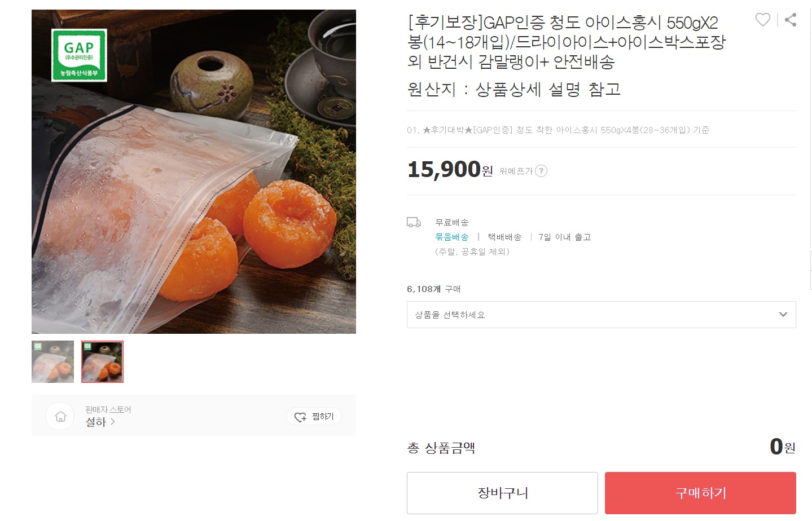Screen dimensions: 812x521
Task: Open the share icon
Action: (x=789, y=20)
